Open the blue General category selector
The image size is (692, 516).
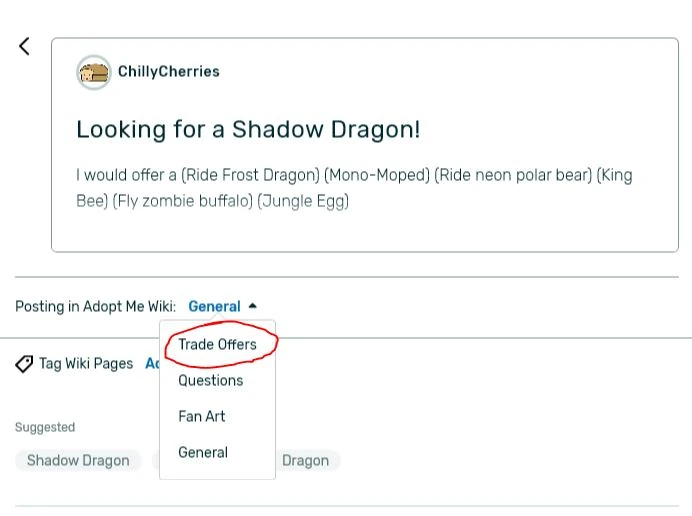tap(214, 307)
